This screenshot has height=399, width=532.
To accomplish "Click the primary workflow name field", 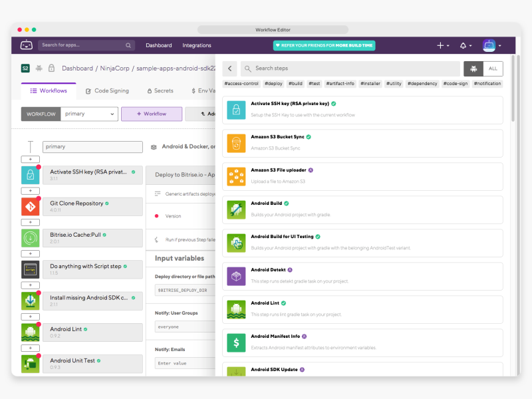I will tap(92, 147).
